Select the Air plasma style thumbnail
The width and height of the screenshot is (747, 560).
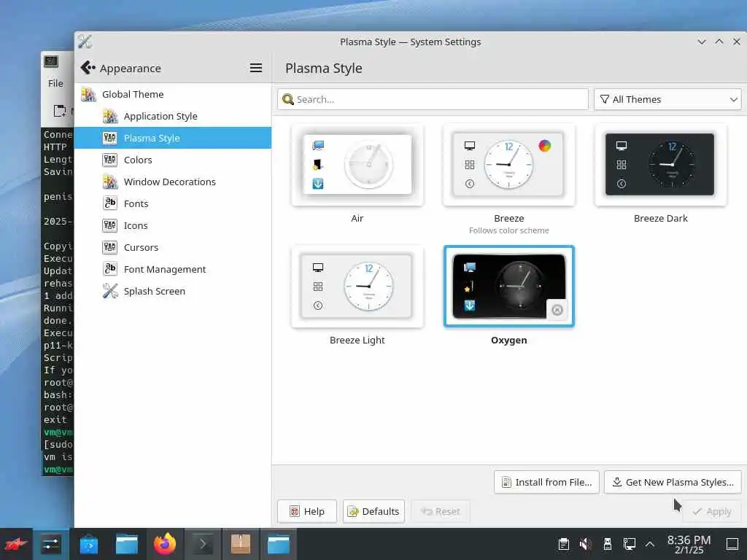pos(357,165)
